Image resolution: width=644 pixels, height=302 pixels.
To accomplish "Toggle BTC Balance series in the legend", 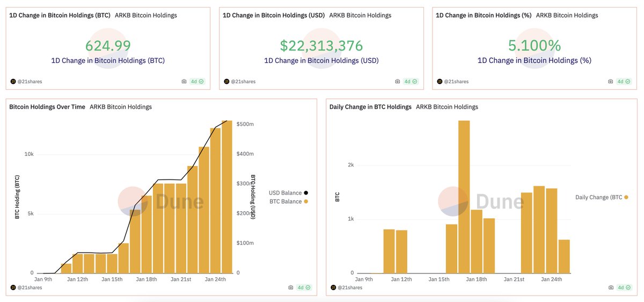I will coord(288,202).
